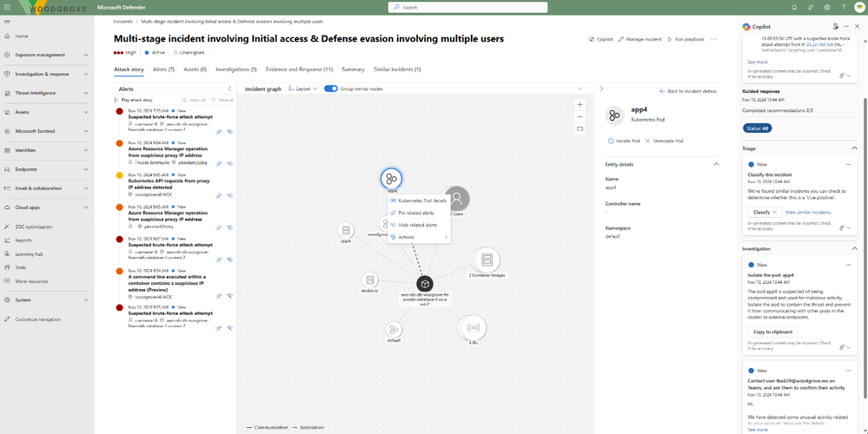This screenshot has height=434, width=868.
Task: Collapse the Alerts panel
Action: (x=229, y=89)
